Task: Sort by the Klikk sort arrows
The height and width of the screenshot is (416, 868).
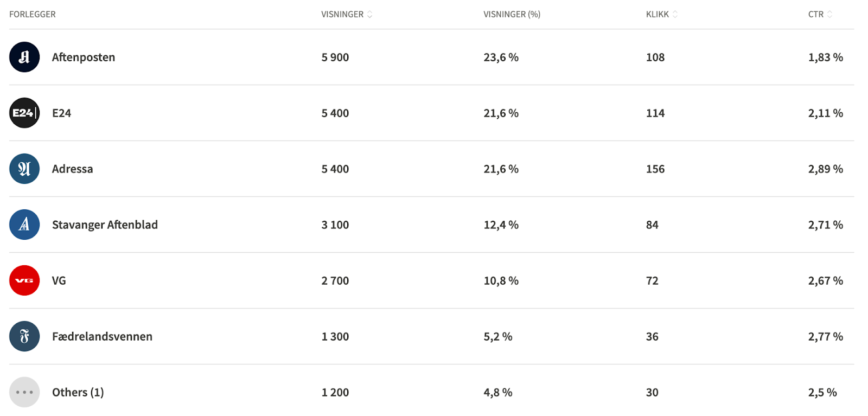Action: click(675, 15)
